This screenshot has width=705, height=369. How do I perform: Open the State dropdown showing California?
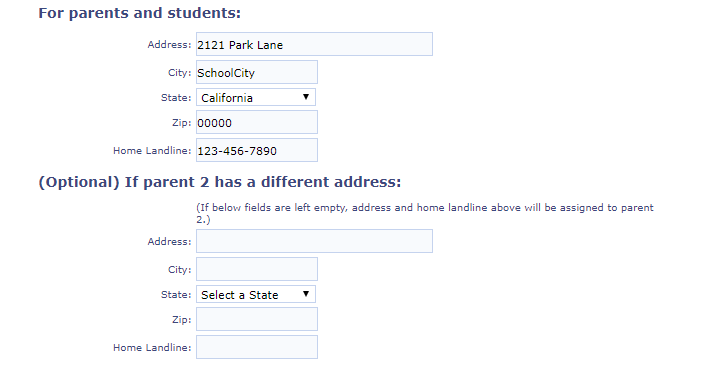(x=256, y=97)
